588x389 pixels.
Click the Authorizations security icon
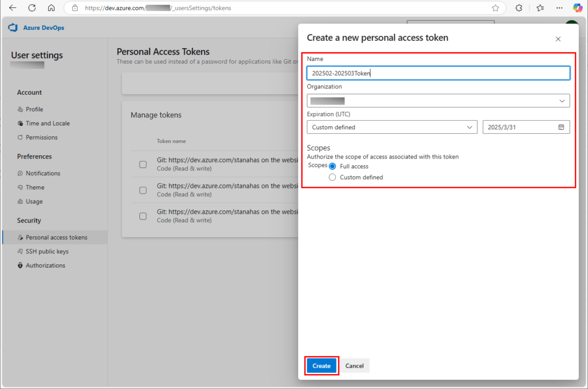(21, 265)
